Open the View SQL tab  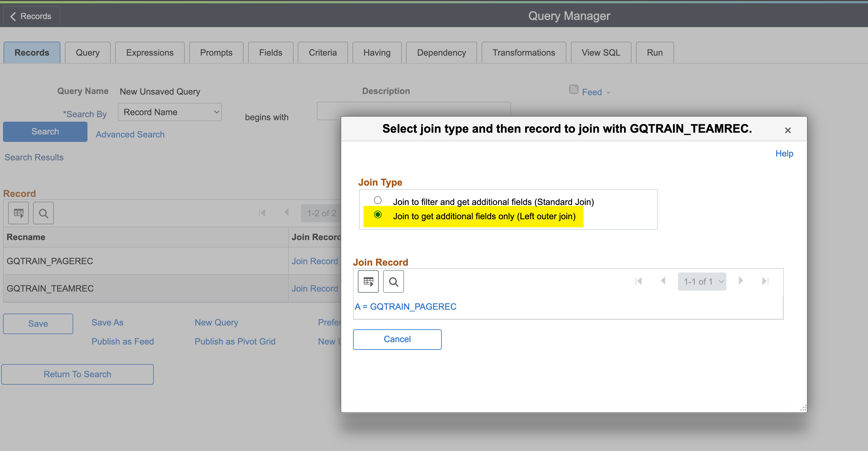pyautogui.click(x=601, y=53)
